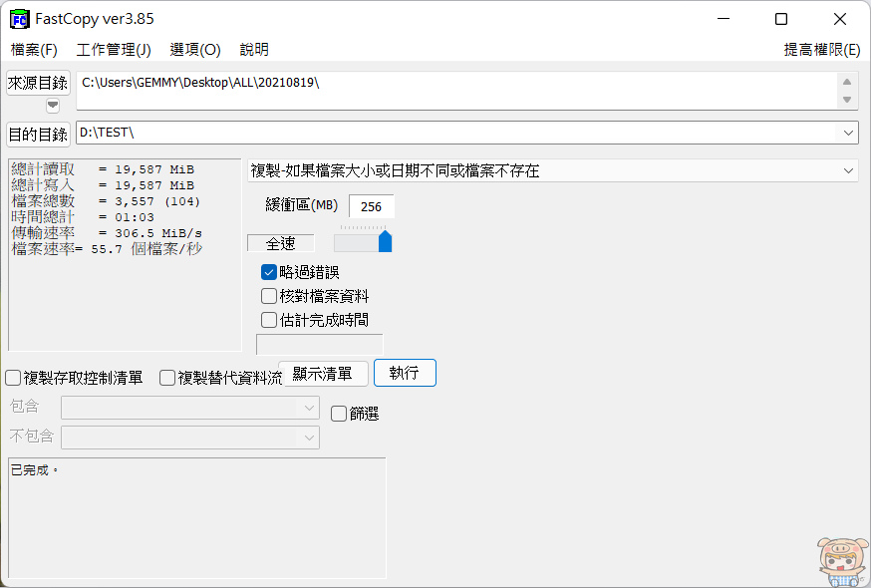Open the 檔案(F) menu
The height and width of the screenshot is (588, 871).
pyautogui.click(x=34, y=50)
